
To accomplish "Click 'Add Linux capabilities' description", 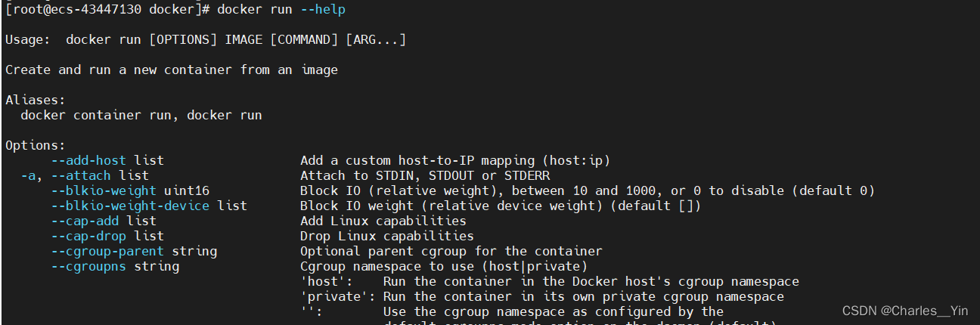I will 383,221.
